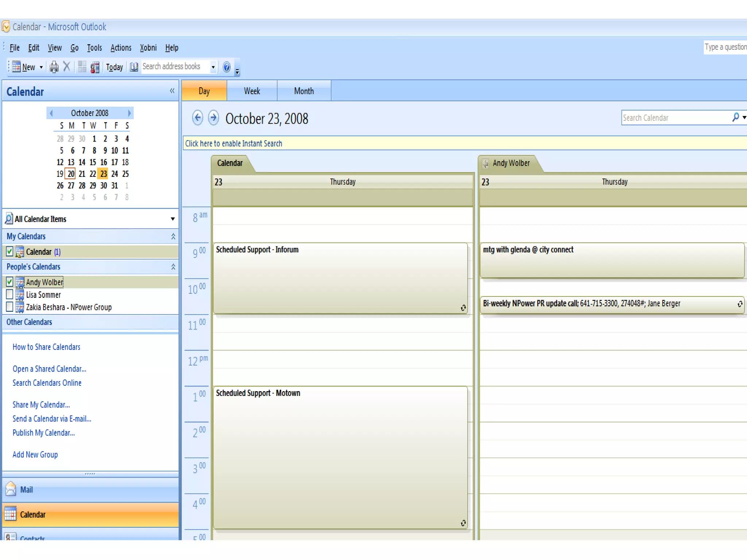
Task: Click the Search Calendar magnifier icon
Action: point(735,117)
